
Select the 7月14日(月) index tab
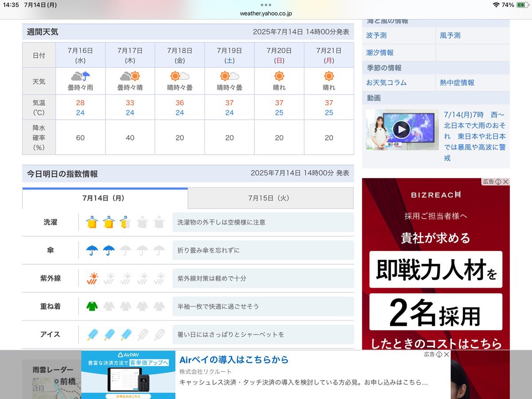(105, 198)
